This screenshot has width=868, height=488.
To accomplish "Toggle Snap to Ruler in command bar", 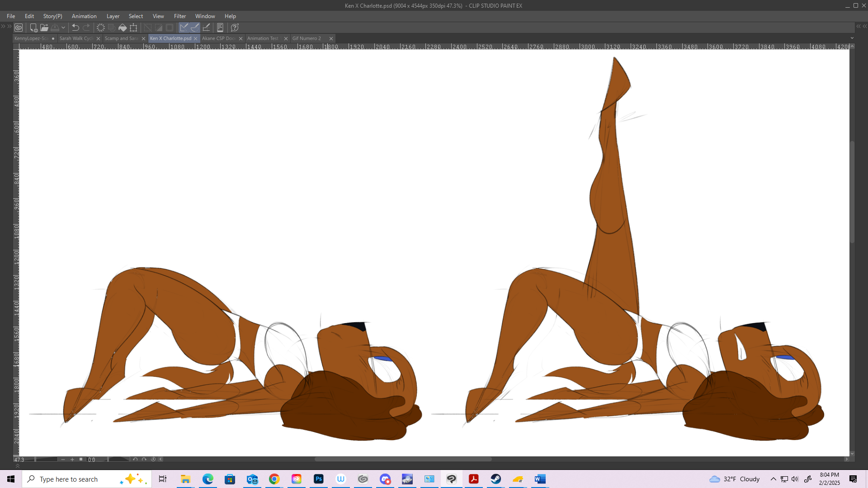I will click(184, 28).
